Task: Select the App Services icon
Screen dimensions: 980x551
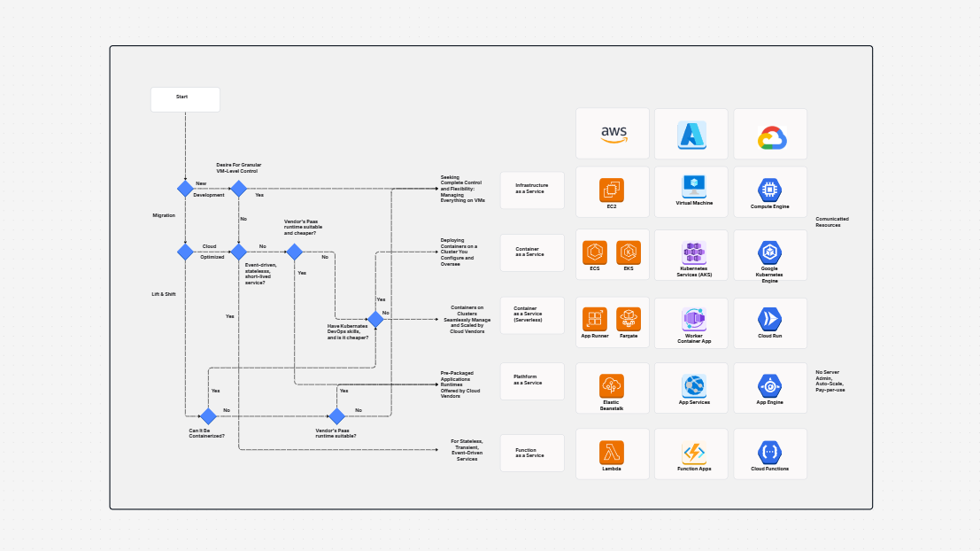Action: click(x=694, y=386)
